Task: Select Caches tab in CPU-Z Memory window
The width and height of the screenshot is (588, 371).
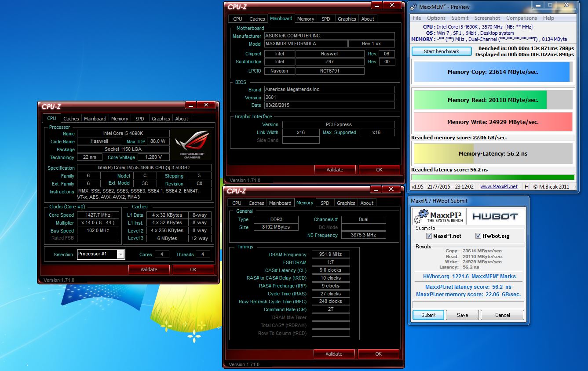Action: tap(256, 203)
